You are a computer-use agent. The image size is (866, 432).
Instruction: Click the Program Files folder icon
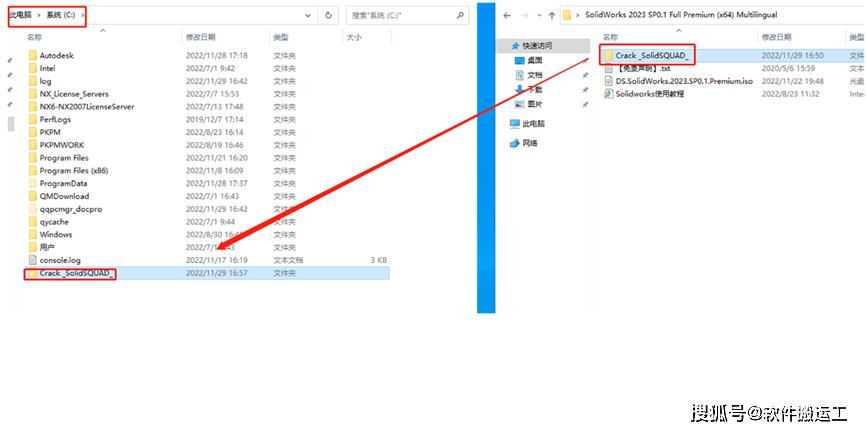pos(33,157)
